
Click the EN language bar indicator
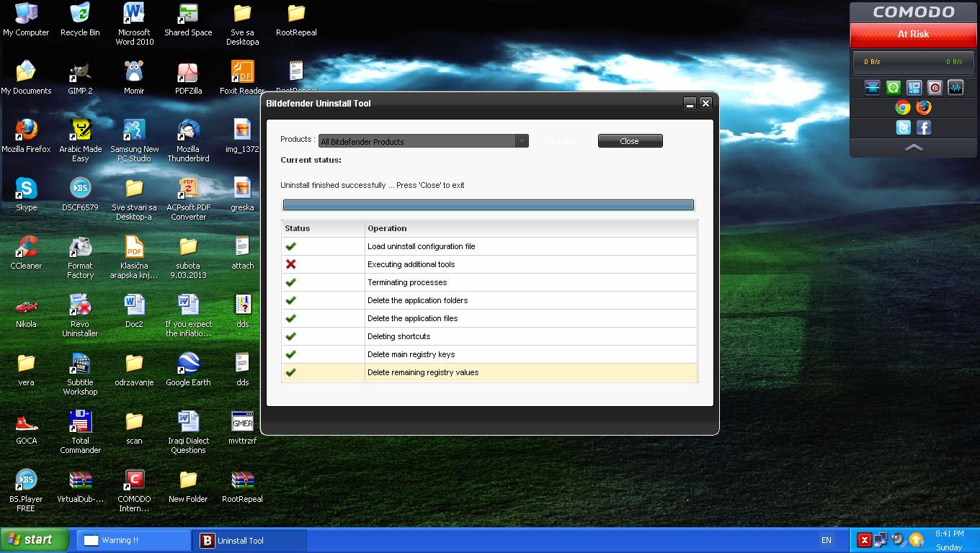pyautogui.click(x=827, y=540)
